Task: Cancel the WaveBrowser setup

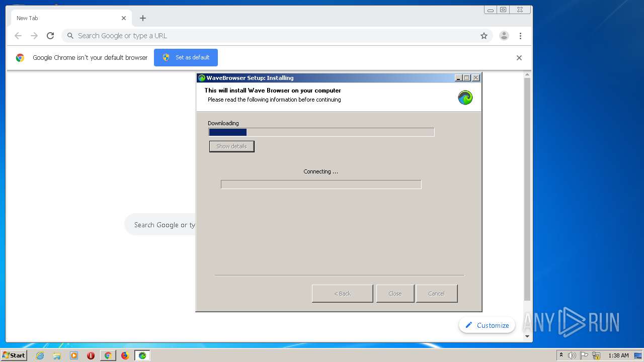Action: [437, 294]
